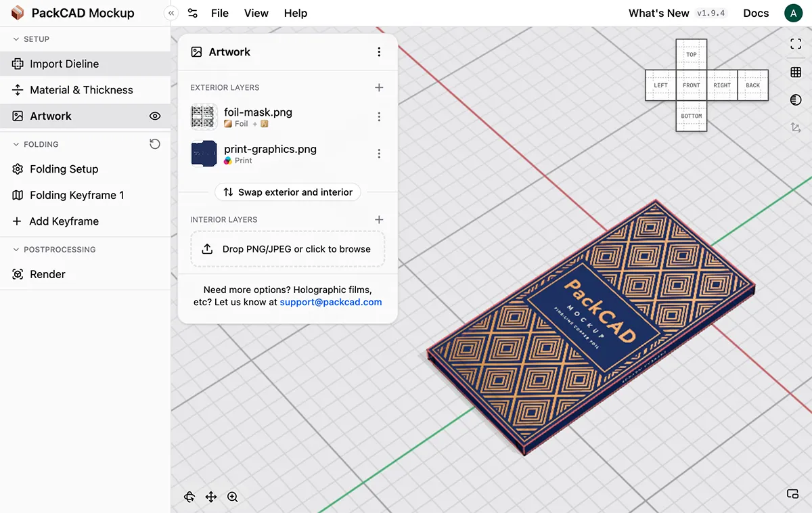Image resolution: width=812 pixels, height=513 pixels.
Task: Click the support@packcad.com email link
Action: 331,302
